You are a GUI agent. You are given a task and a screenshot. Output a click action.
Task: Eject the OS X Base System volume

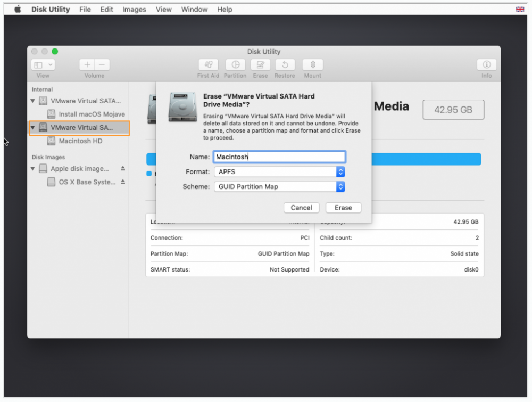tap(123, 182)
